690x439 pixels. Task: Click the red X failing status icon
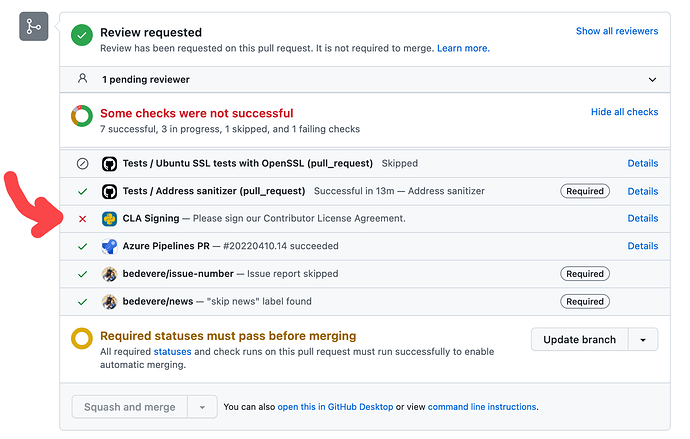[x=82, y=218]
